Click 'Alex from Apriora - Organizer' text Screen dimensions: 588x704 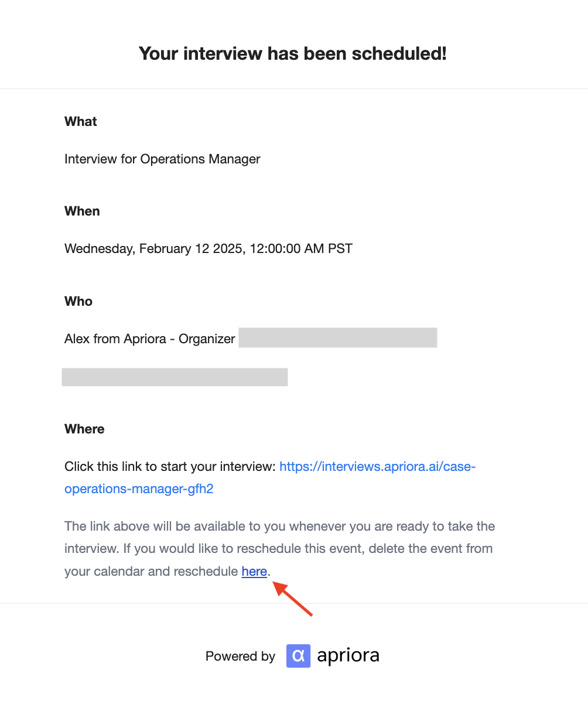(x=150, y=339)
